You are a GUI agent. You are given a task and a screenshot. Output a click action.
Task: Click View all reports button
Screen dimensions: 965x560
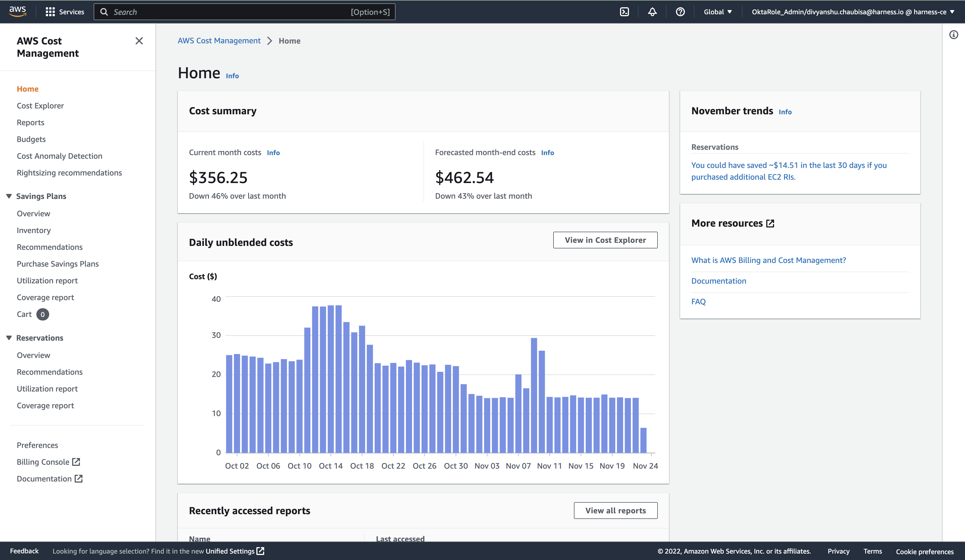(x=615, y=510)
